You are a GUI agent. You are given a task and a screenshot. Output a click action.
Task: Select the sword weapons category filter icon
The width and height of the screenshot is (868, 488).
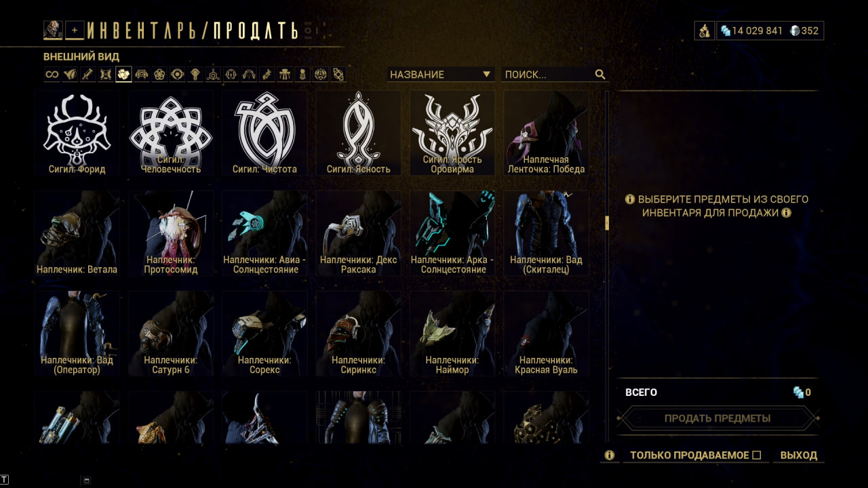87,75
